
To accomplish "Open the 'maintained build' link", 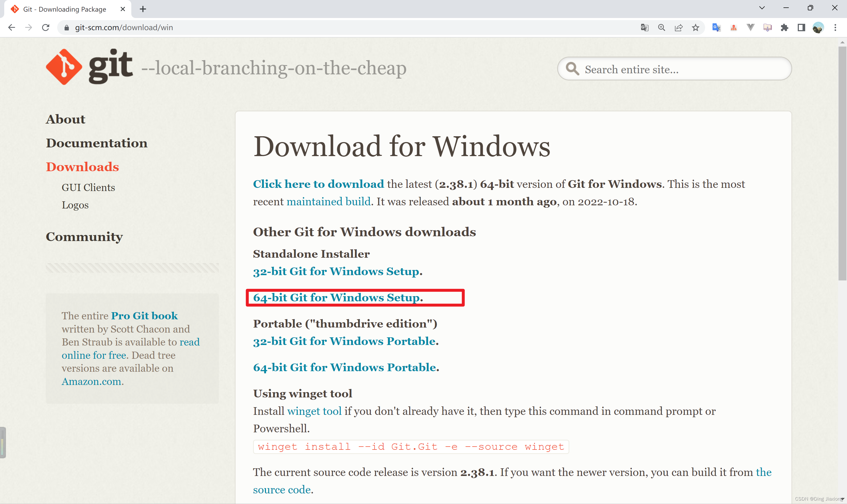I will coord(328,202).
